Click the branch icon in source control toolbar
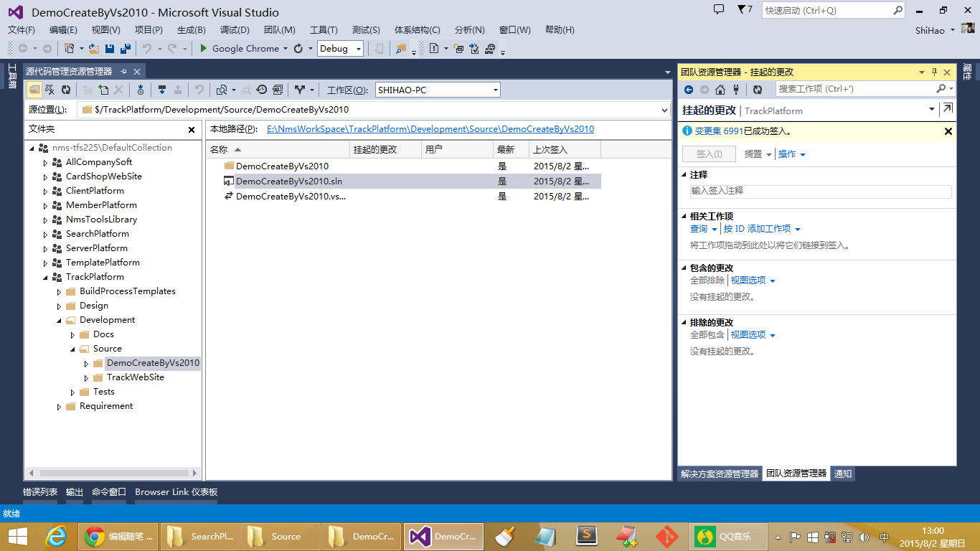Image resolution: width=980 pixels, height=551 pixels. pyautogui.click(x=300, y=90)
